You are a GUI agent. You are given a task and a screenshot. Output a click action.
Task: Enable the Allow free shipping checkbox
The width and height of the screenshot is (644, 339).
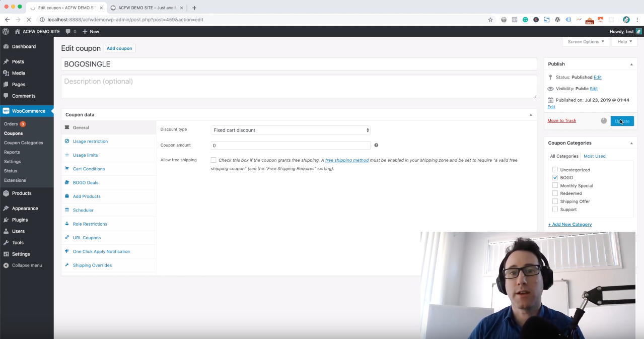(x=213, y=160)
